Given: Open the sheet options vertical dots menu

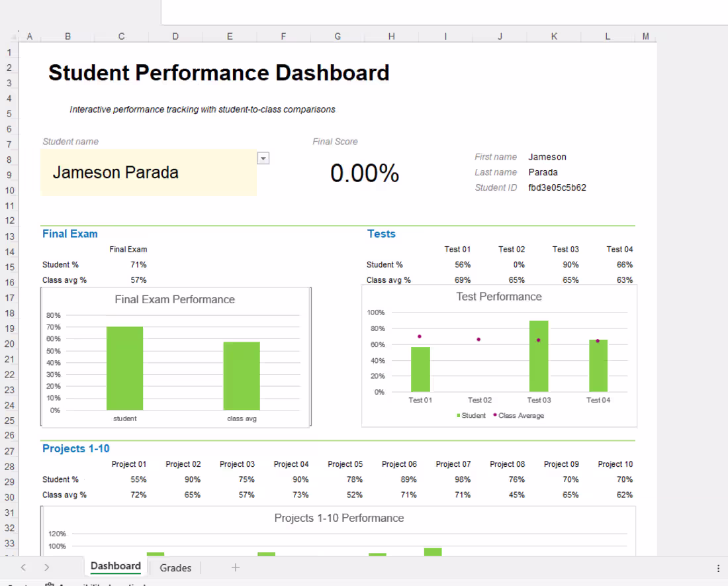Looking at the screenshot, I should click(718, 568).
